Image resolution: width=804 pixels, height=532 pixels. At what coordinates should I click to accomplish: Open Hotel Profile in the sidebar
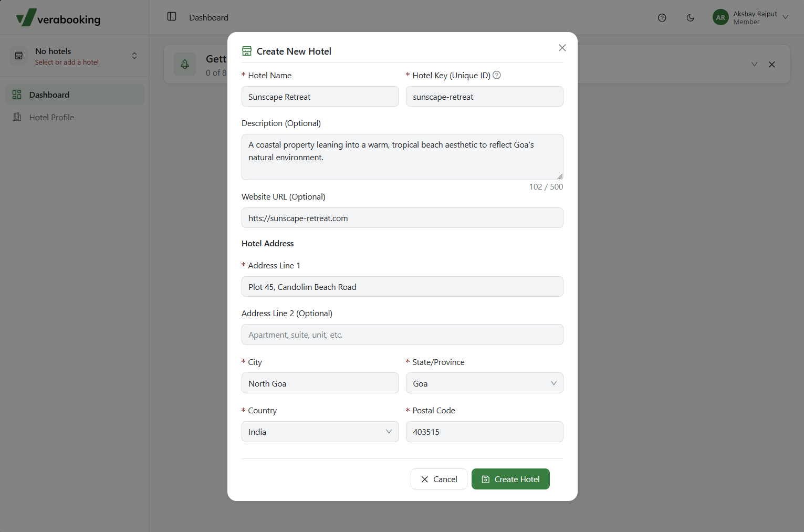[x=75, y=117]
